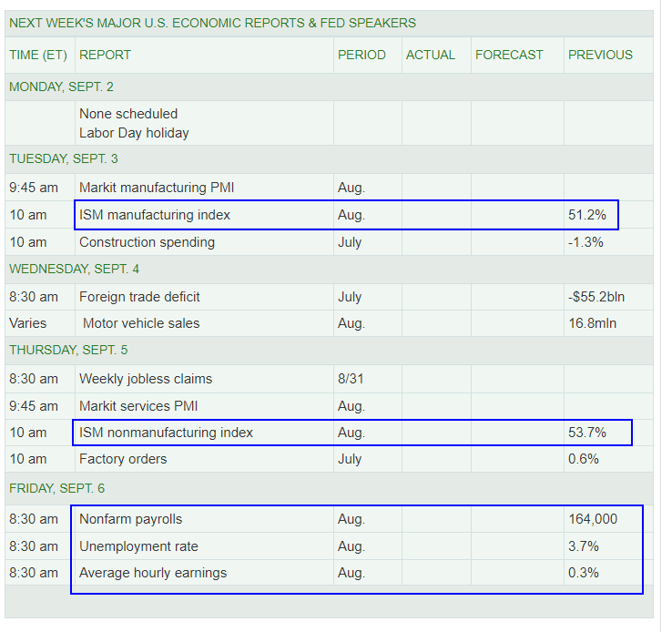Click the Foreign trade deficit report
The height and width of the screenshot is (632, 672).
click(139, 297)
